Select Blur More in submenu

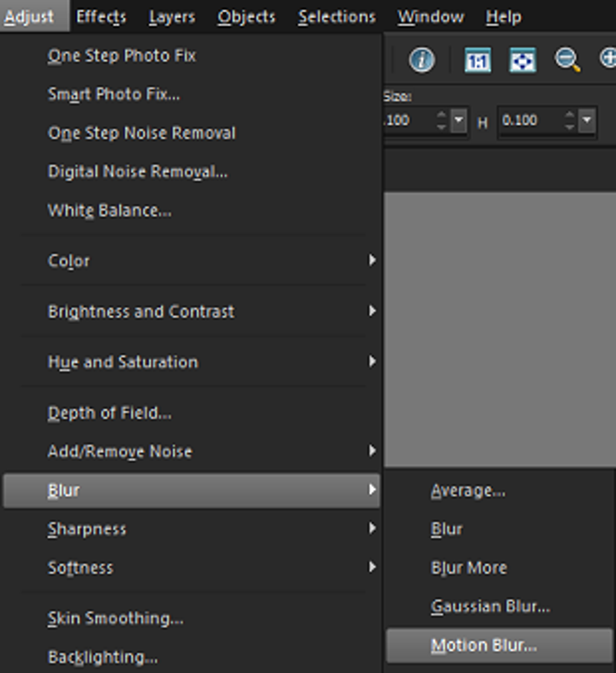469,567
